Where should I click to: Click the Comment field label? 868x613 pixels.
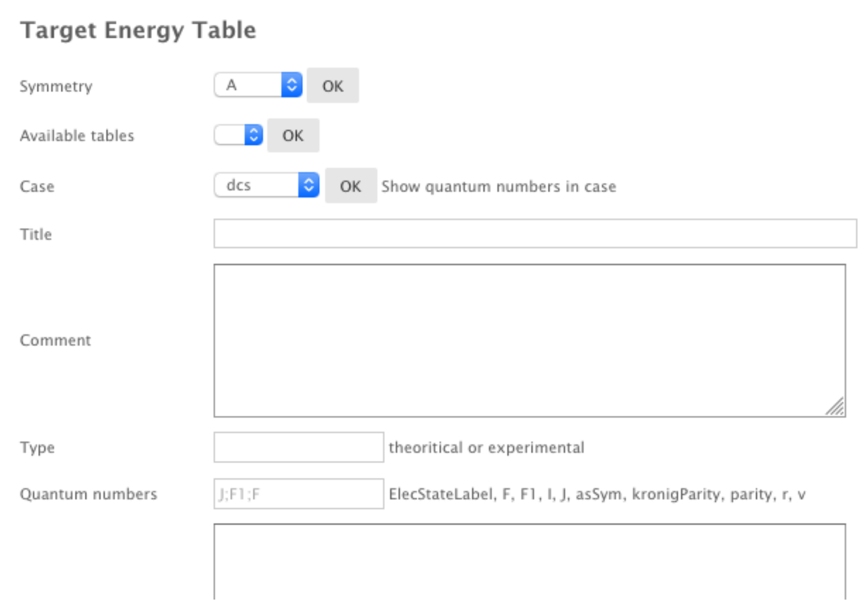[x=56, y=340]
